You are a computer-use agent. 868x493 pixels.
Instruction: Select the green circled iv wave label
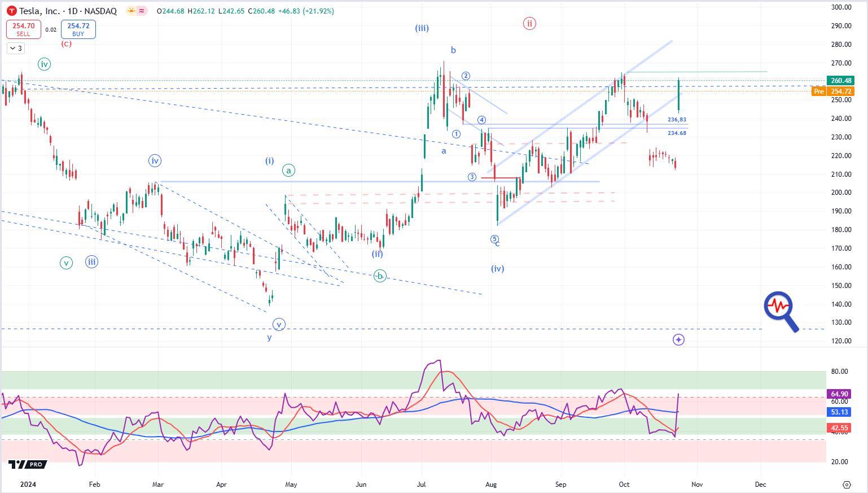point(44,64)
